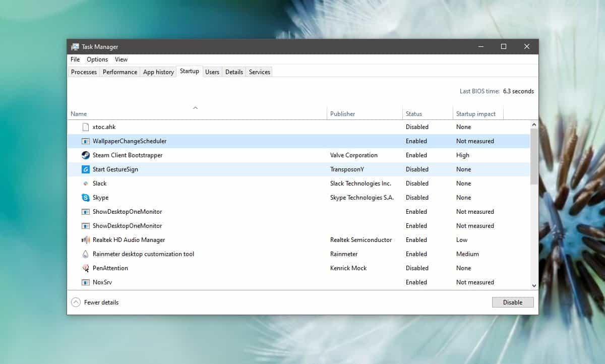Select the Rainmeter water-drop icon

click(x=85, y=254)
